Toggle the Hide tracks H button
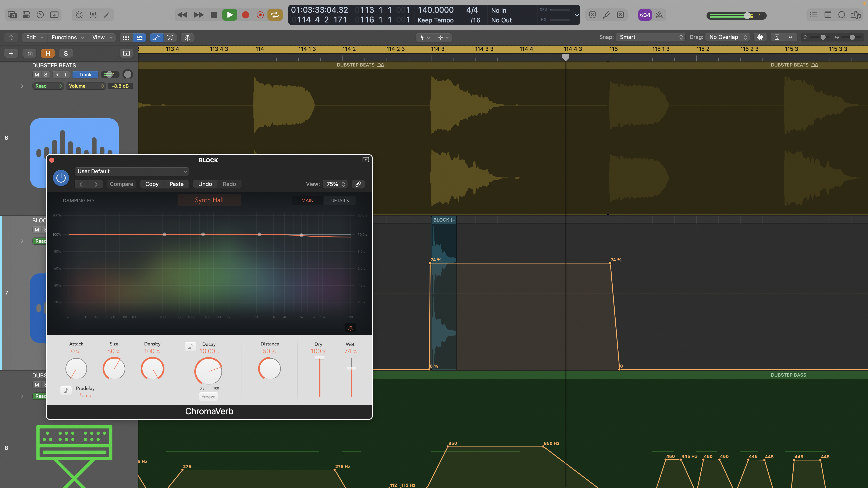This screenshot has height=488, width=868. pos(47,53)
